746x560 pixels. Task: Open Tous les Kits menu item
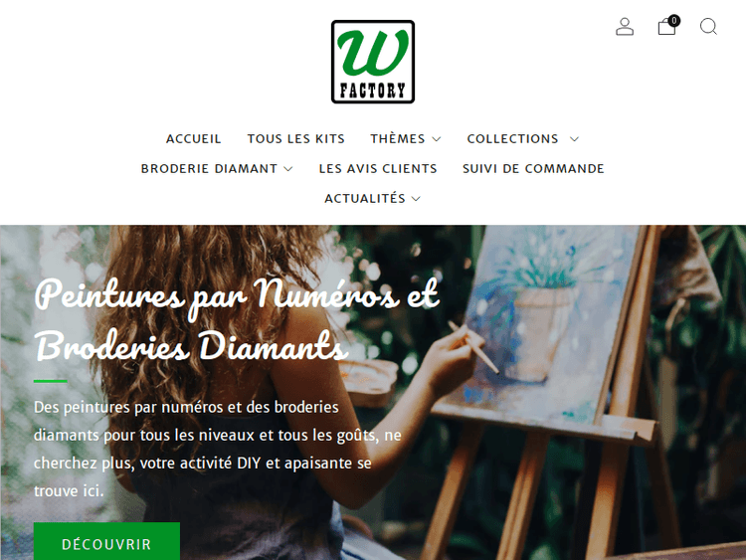(296, 139)
